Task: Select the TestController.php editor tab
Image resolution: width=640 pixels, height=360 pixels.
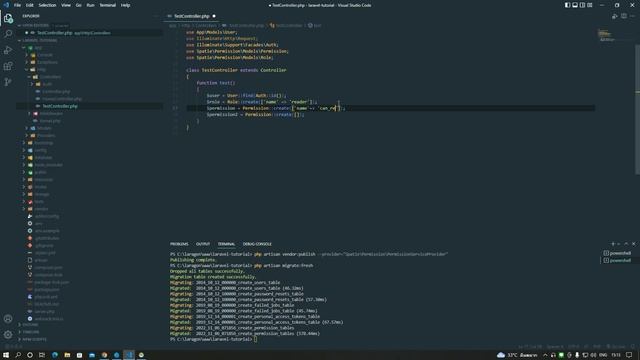Action: [x=191, y=16]
